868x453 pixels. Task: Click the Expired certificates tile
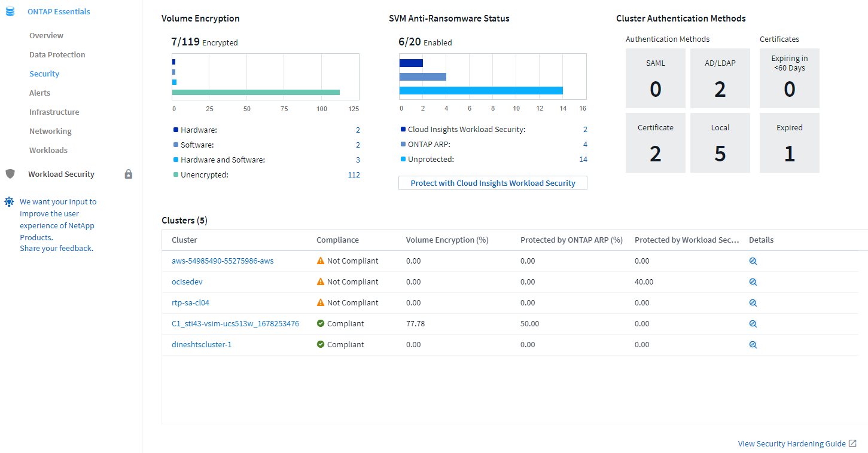(789, 143)
